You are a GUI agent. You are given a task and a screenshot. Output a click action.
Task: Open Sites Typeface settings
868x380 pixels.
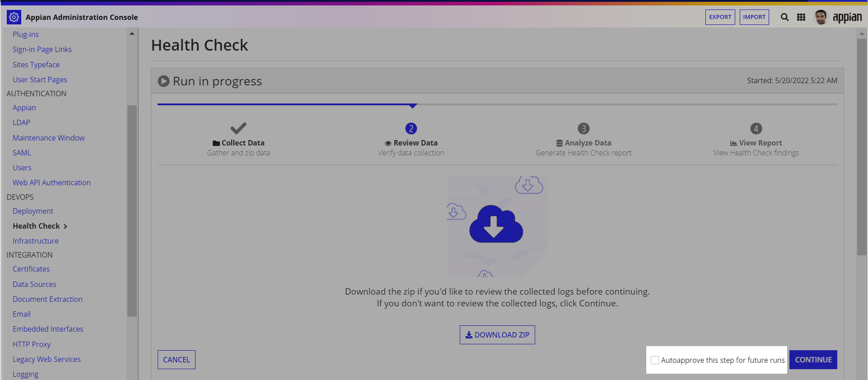(36, 65)
